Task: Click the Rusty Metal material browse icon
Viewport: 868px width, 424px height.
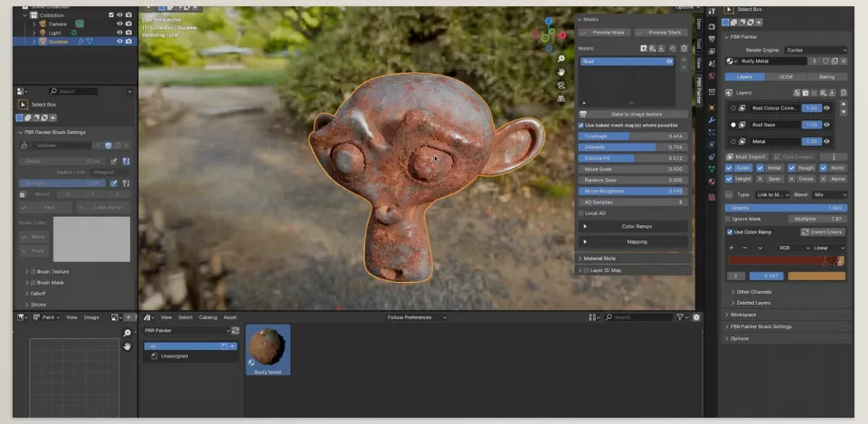Action: 731,61
